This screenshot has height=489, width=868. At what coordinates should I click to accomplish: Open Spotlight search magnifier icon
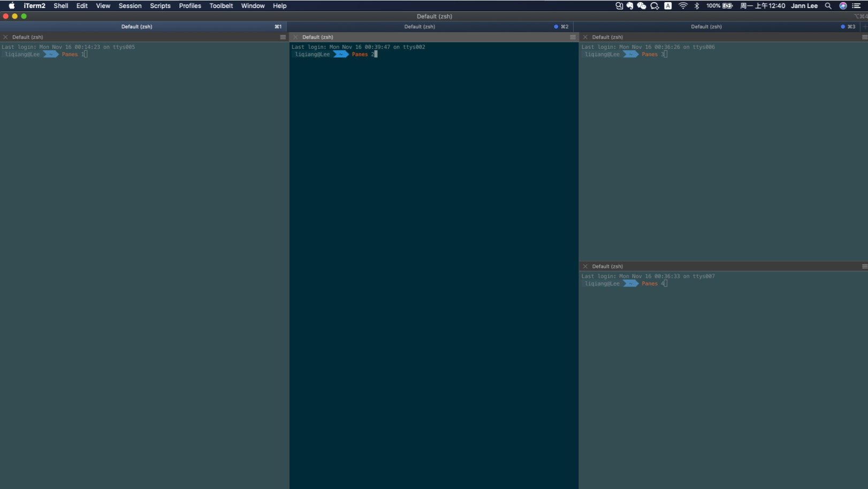[x=828, y=6]
